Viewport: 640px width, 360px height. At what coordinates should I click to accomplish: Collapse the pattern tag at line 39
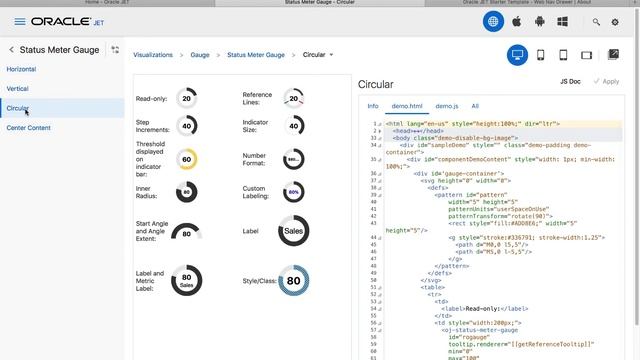pos(380,195)
